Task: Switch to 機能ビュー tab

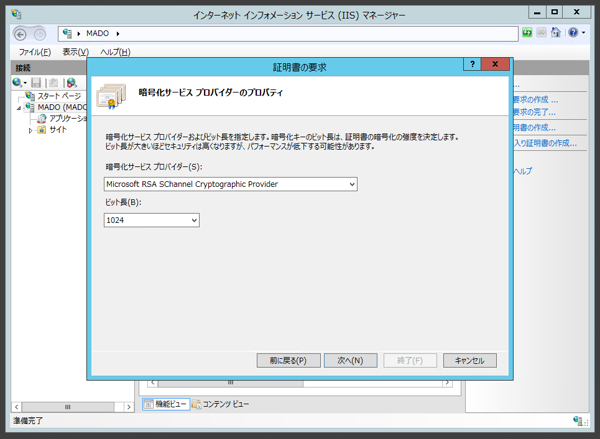Action: coord(166,404)
